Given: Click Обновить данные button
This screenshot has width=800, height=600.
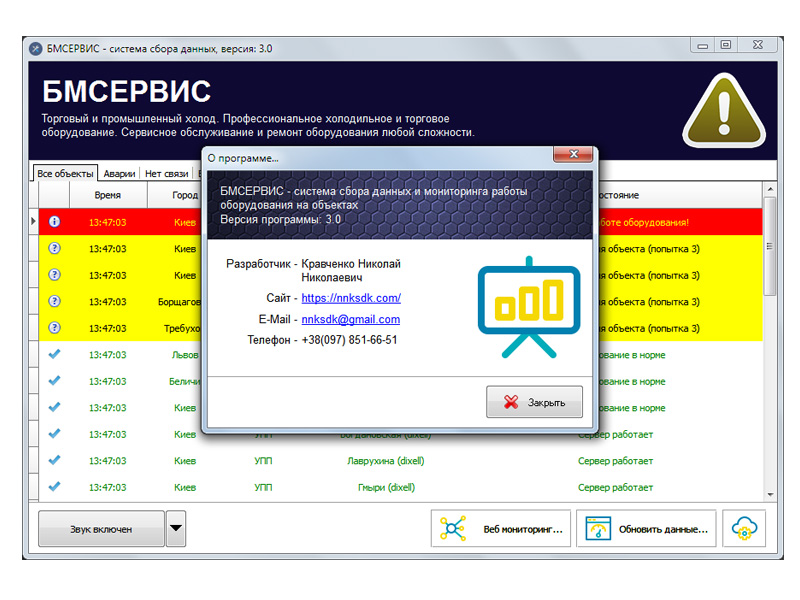Looking at the screenshot, I should coord(647,528).
